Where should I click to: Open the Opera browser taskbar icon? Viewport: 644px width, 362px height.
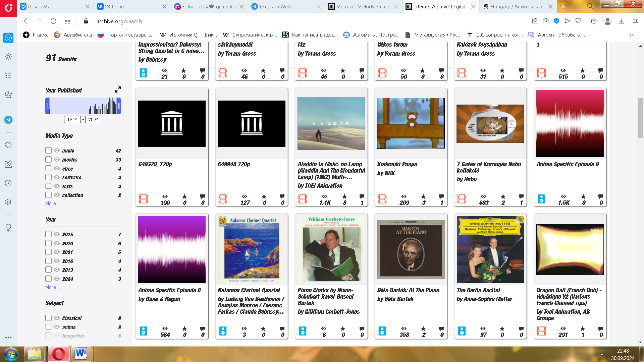59,354
